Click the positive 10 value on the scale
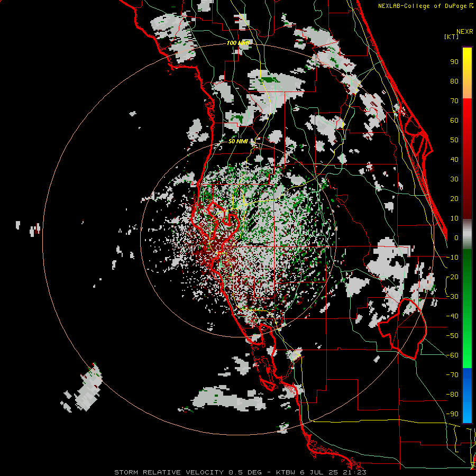476x476 pixels. [x=454, y=218]
